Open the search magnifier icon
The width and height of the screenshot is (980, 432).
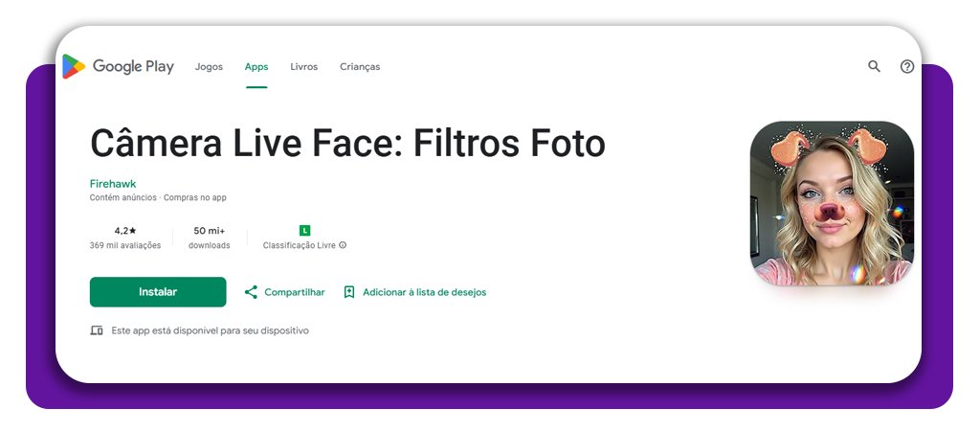coord(874,66)
